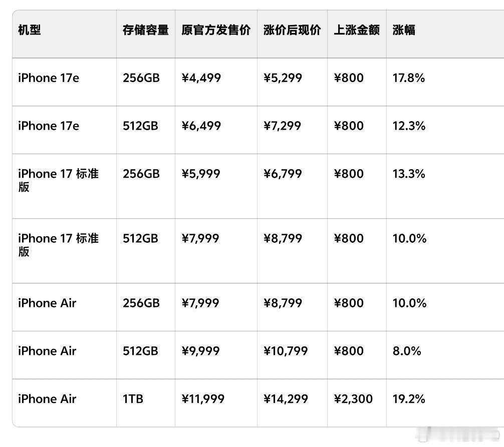Click the 19.2% increase cell
Viewport: 504px width, 447px height.
tap(409, 399)
